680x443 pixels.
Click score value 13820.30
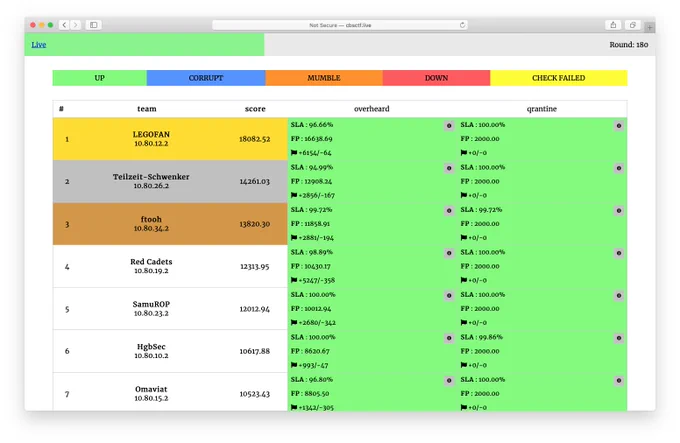pyautogui.click(x=255, y=224)
